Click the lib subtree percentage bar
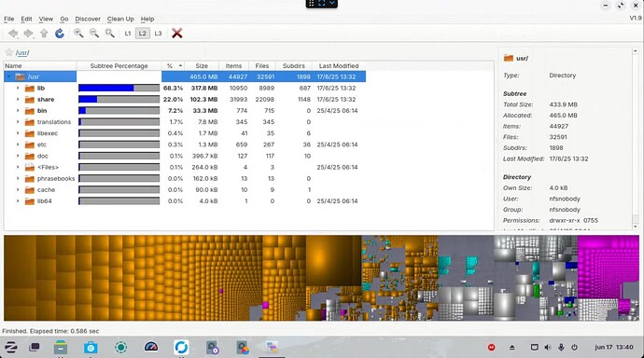The width and height of the screenshot is (644, 358). (119, 89)
